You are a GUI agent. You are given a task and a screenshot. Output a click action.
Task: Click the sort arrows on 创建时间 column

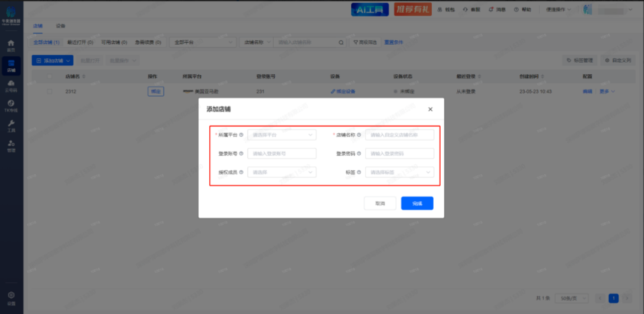tap(543, 76)
